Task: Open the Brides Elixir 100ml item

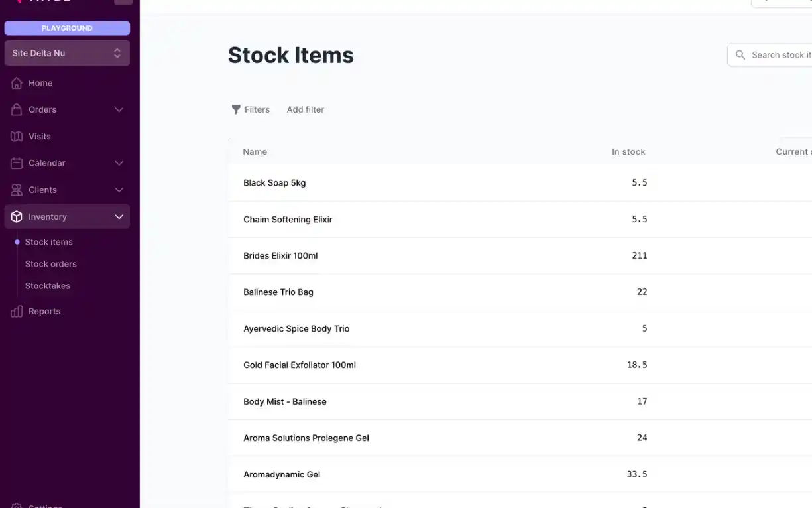Action: (x=280, y=256)
